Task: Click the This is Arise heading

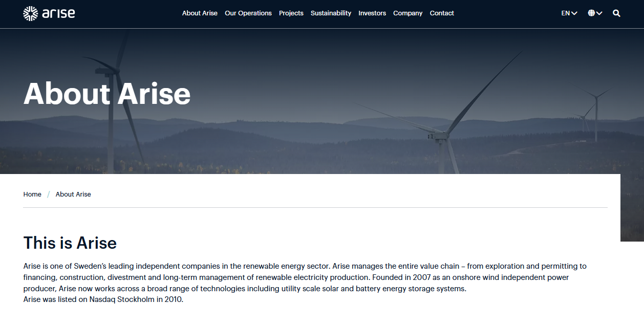Action: [70, 243]
